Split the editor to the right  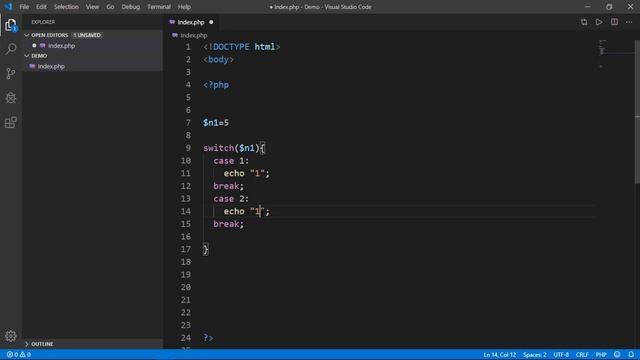(614, 22)
